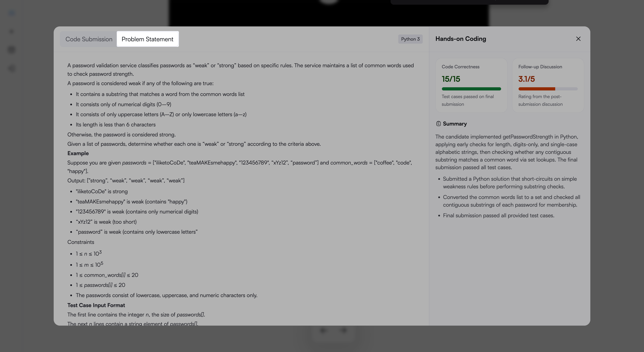Click the constraint '1 ≤ m ≤ 10^5'
Screen dimensions: 644x352
[89, 264]
